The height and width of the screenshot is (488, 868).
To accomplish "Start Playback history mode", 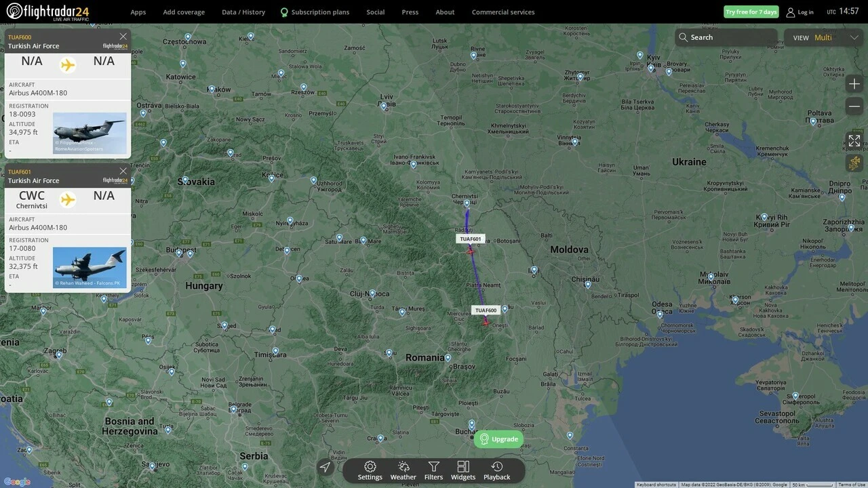I will (496, 470).
